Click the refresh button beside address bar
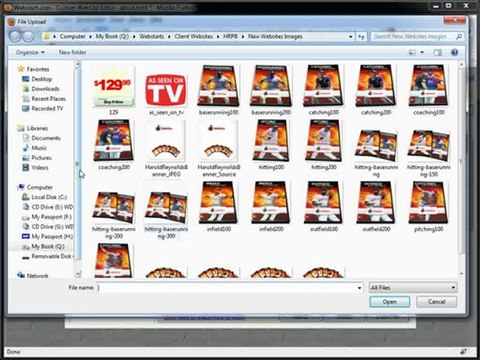Viewport: 480px width, 360px height. click(x=362, y=36)
